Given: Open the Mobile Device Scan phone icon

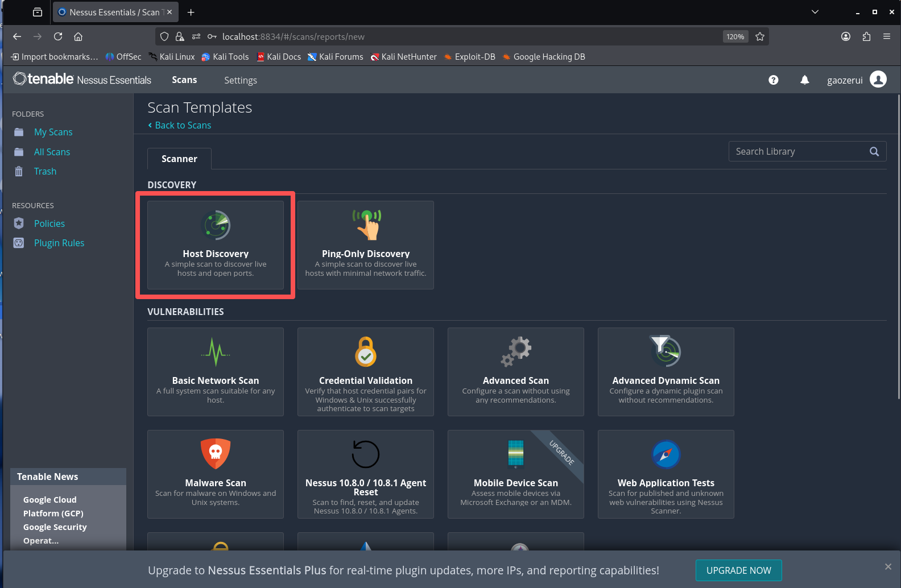Looking at the screenshot, I should [516, 454].
